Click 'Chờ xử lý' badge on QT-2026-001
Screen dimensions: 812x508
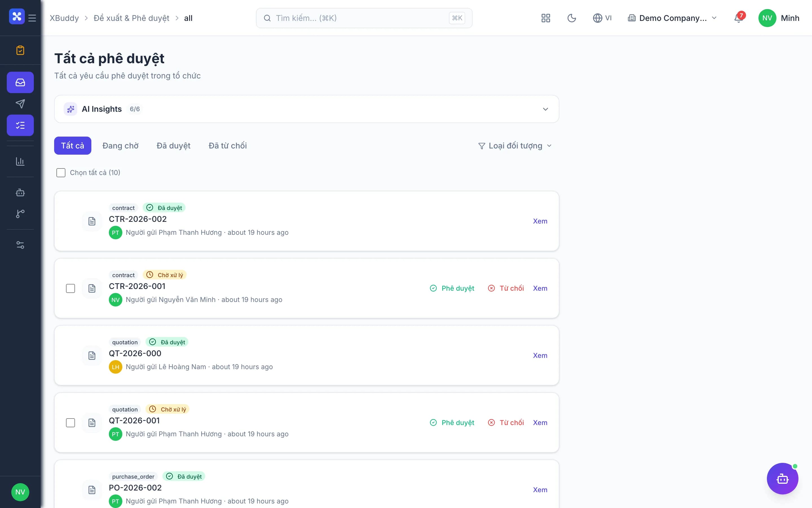point(167,409)
